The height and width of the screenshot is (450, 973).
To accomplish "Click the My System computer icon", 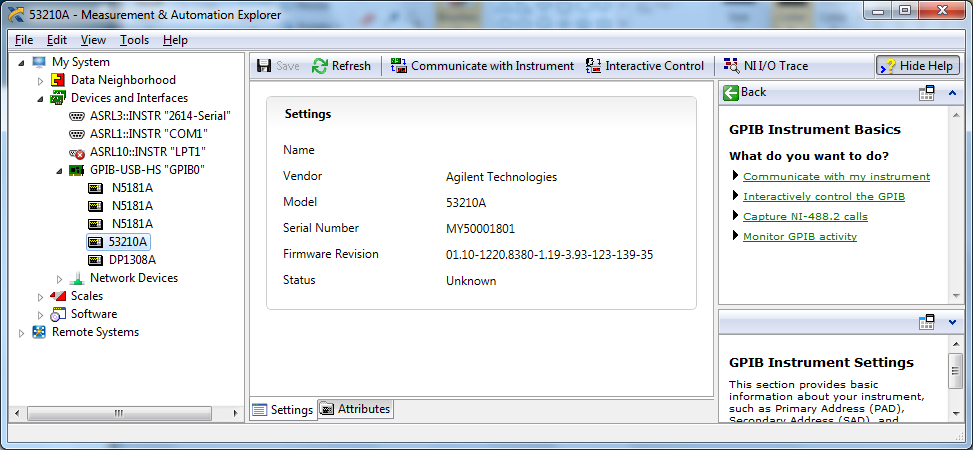I will pos(39,62).
